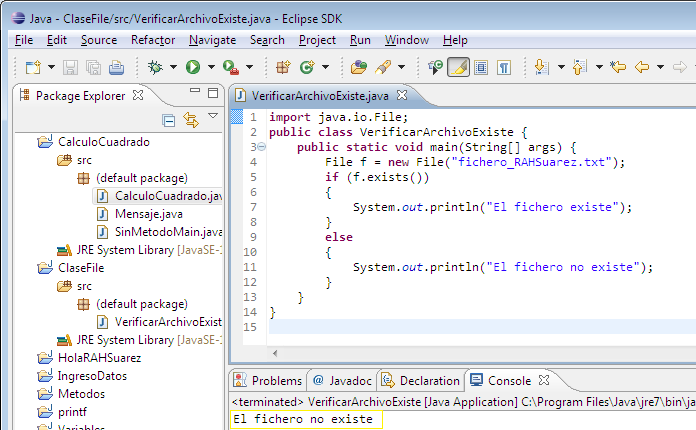Open the Run menu
Screen dimensions: 696x430
tap(360, 40)
